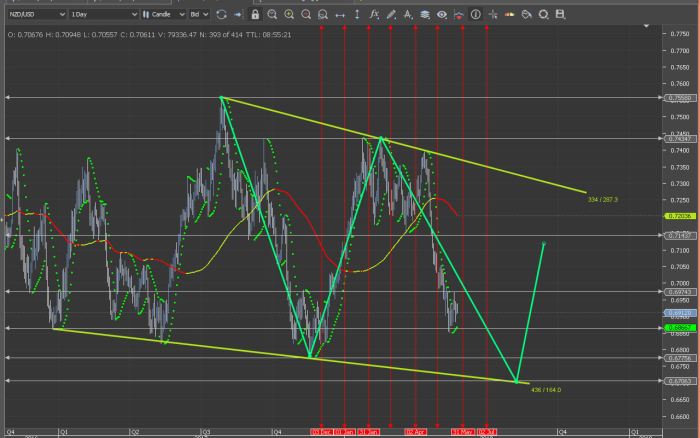Click the zoom in magnifier
Screen dimensions: 700x438
289,14
